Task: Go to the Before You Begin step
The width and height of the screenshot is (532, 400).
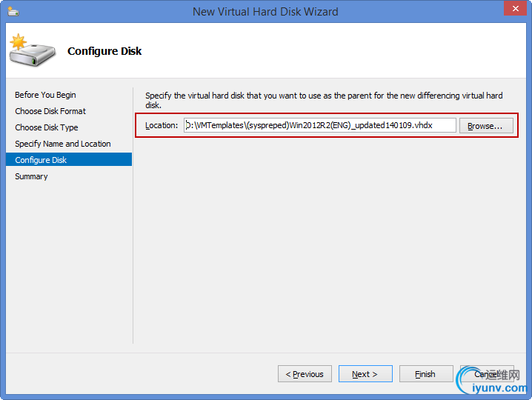Action: tap(45, 95)
